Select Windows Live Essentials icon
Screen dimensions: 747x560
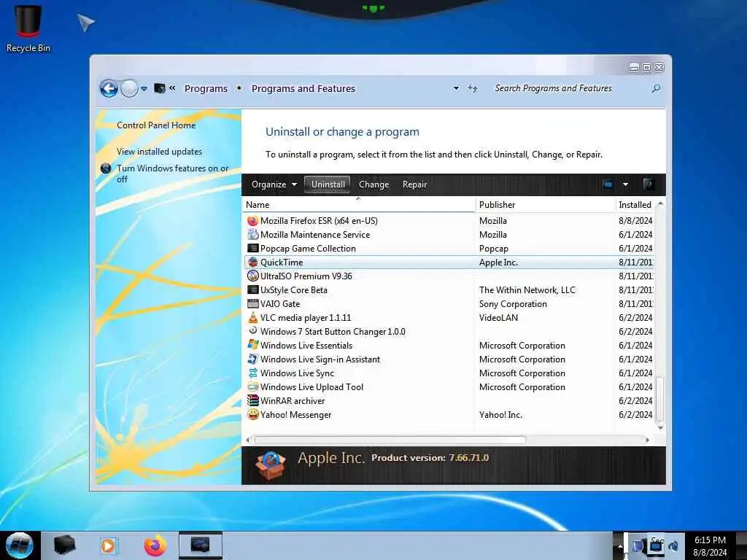253,345
